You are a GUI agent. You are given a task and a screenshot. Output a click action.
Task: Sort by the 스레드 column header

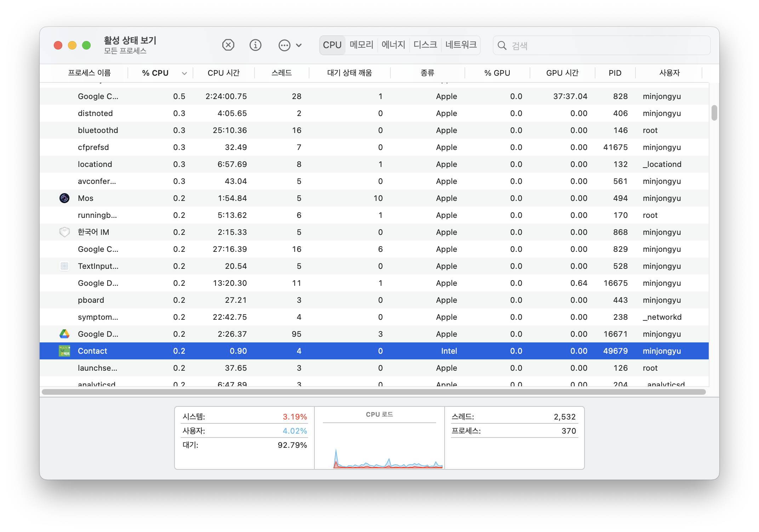pyautogui.click(x=281, y=73)
